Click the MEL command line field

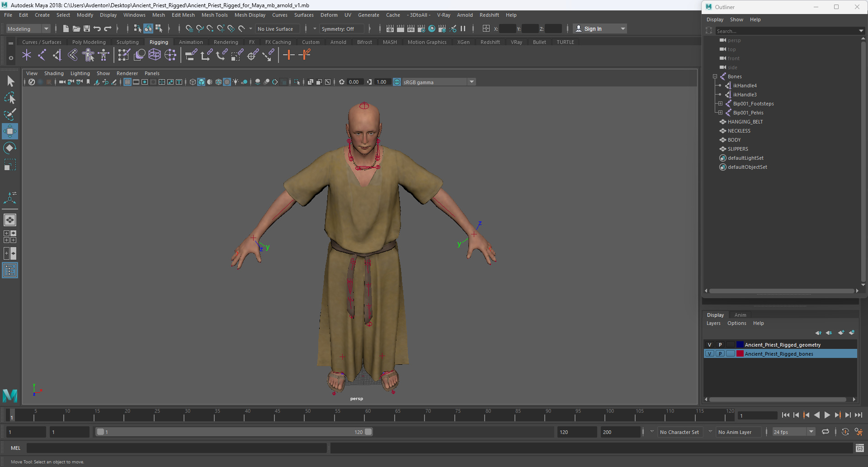pos(176,448)
